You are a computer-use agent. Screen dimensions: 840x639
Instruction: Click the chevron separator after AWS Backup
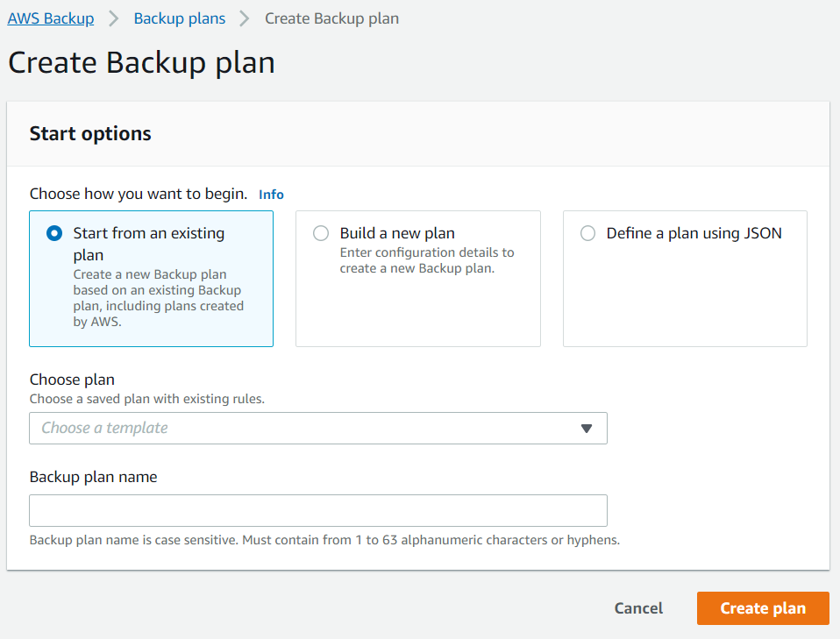point(114,18)
